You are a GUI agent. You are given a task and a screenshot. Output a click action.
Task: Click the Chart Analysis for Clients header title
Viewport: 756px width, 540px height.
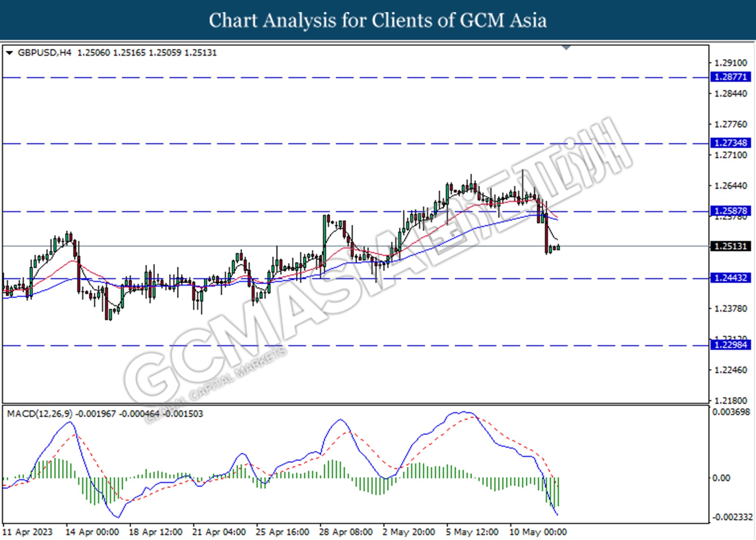pyautogui.click(x=378, y=20)
